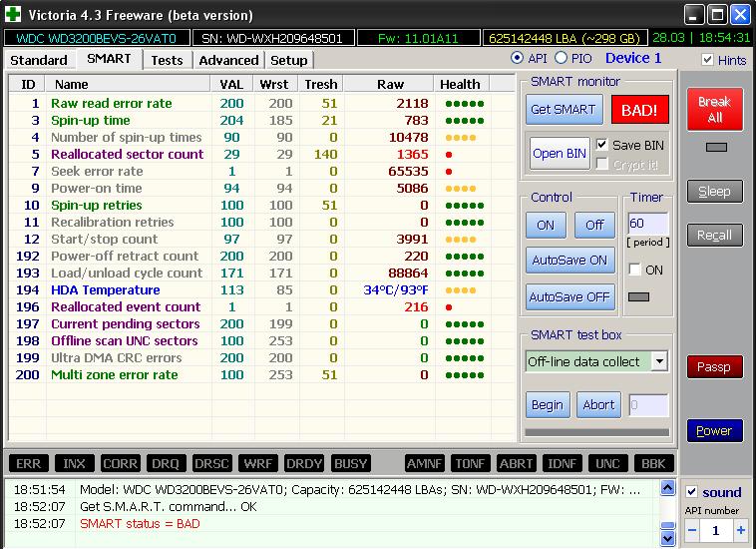Select the Load/unload cycle count row

(261, 274)
